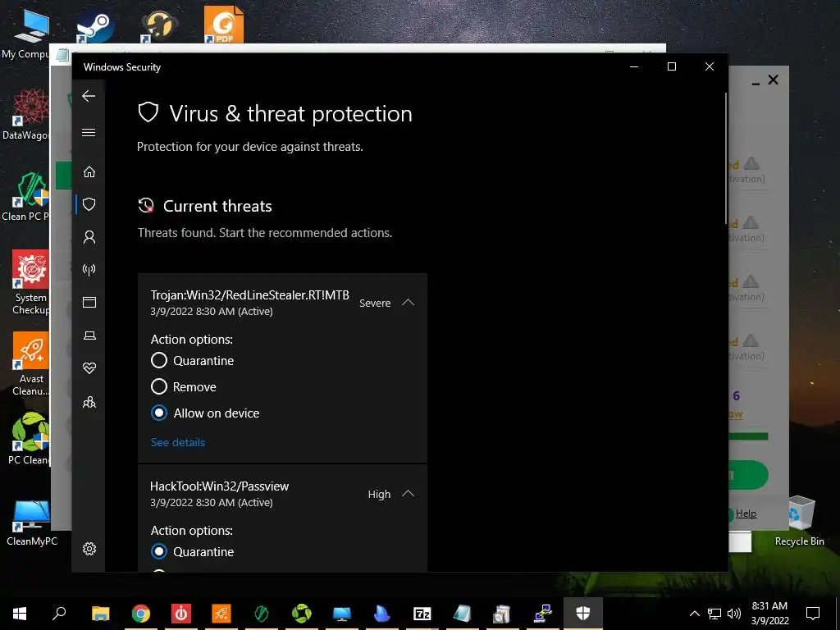Click the Severe severity label
The height and width of the screenshot is (630, 840).
point(374,303)
